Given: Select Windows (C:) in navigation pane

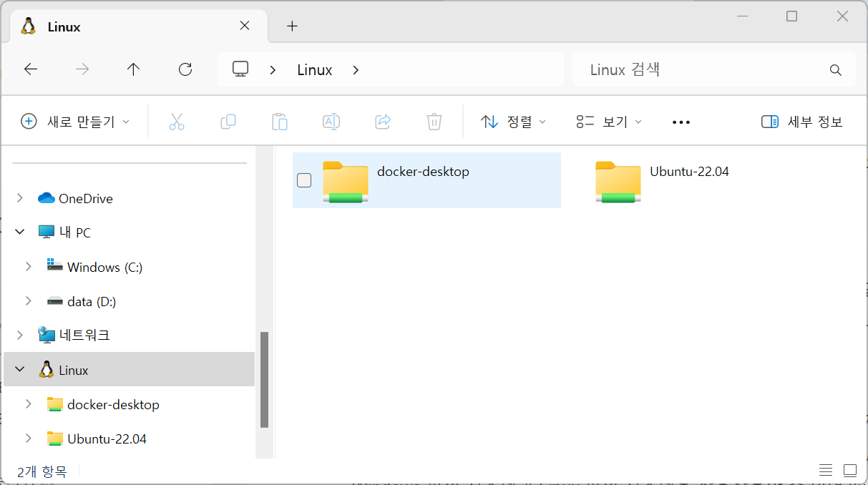Looking at the screenshot, I should [104, 267].
